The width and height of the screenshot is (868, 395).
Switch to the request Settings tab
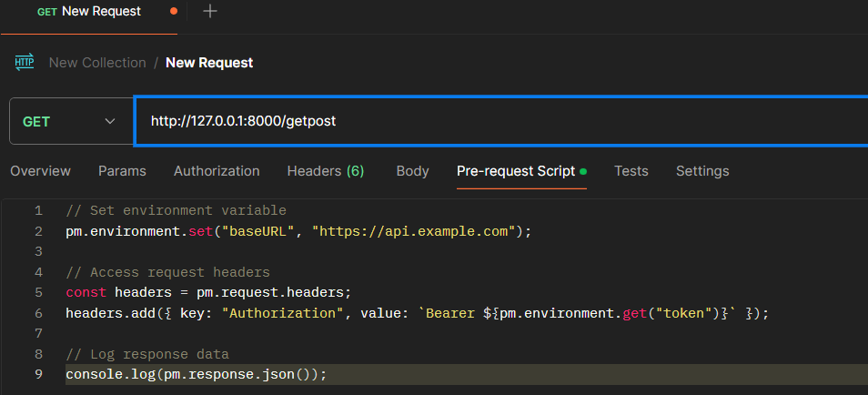701,171
